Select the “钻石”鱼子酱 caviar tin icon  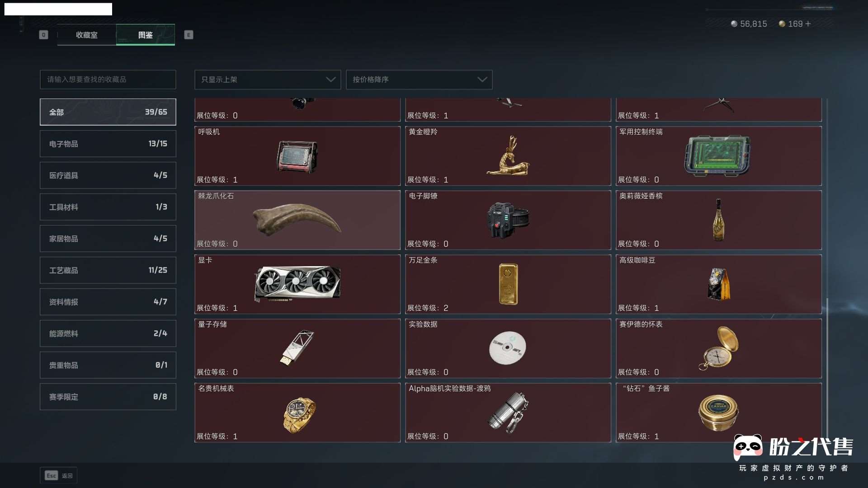(x=718, y=413)
